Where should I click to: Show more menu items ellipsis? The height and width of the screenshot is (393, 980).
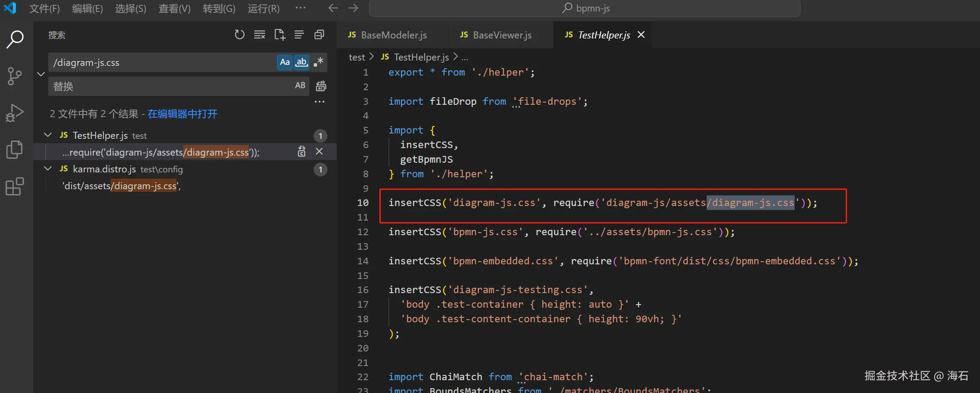point(300,8)
